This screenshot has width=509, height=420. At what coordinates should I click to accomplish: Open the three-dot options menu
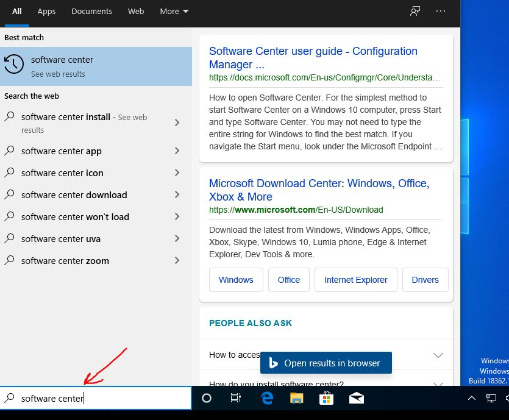click(x=441, y=11)
